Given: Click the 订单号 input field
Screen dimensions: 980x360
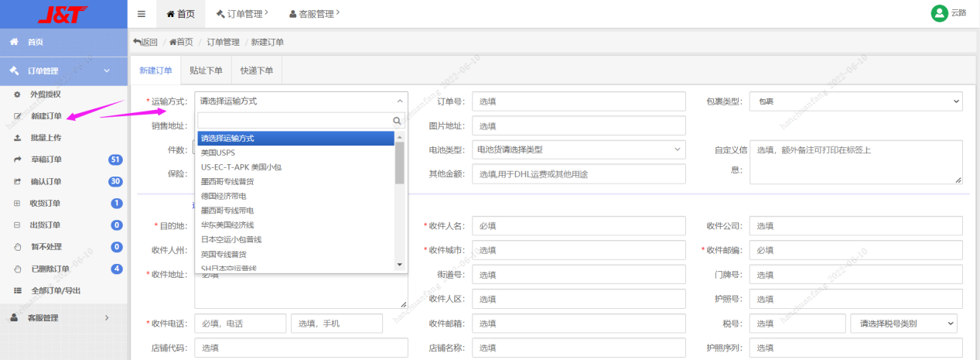Looking at the screenshot, I should pyautogui.click(x=579, y=101).
